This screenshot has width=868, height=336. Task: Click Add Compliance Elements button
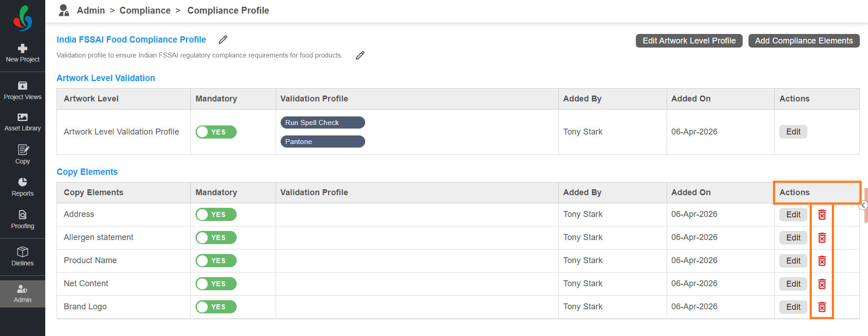[x=804, y=41]
